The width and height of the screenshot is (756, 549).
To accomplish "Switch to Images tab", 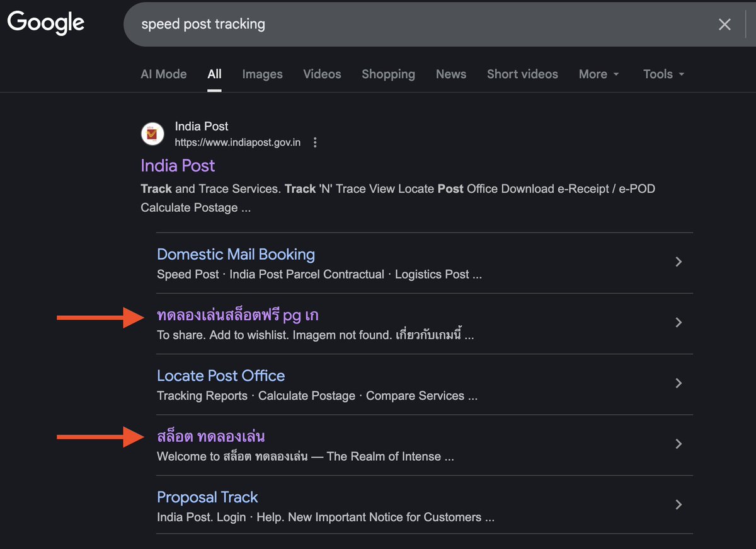I will (262, 74).
